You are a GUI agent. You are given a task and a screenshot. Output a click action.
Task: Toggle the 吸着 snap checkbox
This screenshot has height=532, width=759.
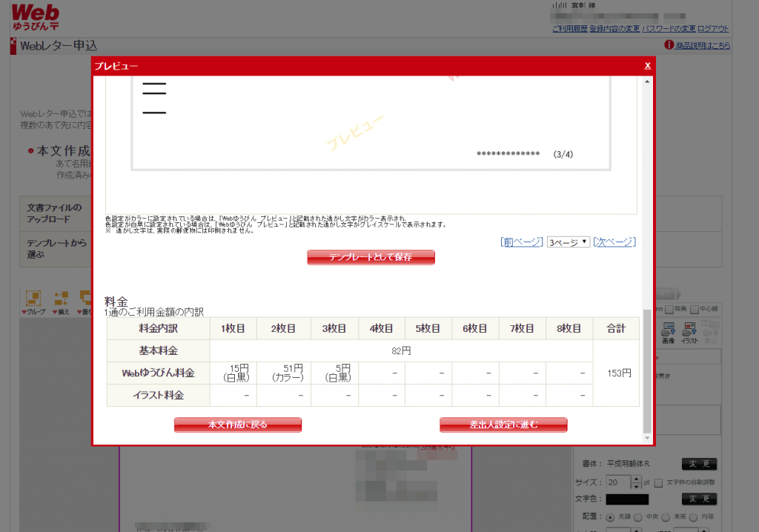click(x=669, y=309)
